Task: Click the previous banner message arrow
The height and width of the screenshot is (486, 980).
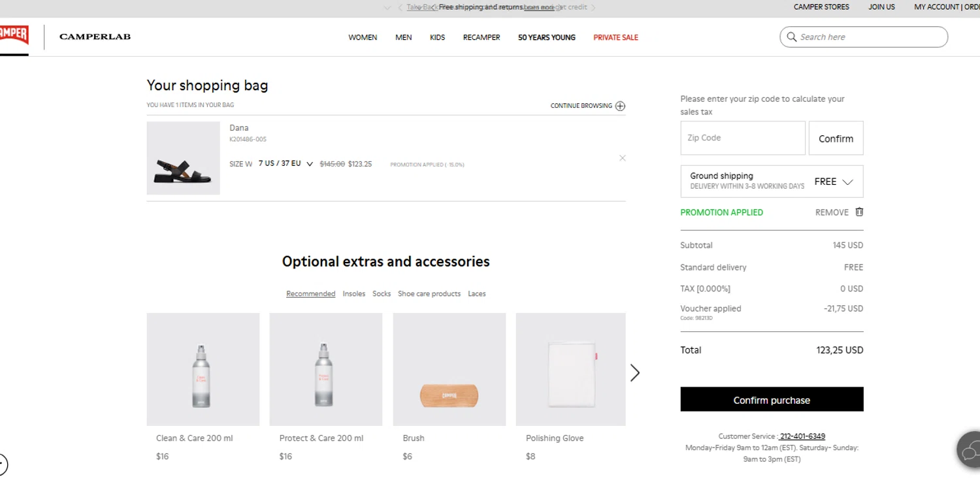Action: click(400, 7)
